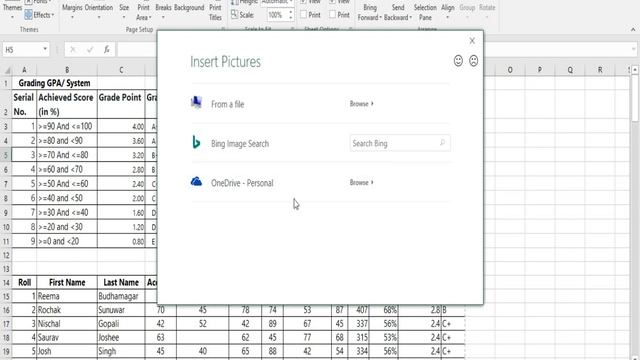The height and width of the screenshot is (360, 640).
Task: Open the Send Backward dropdown
Action: coord(398,12)
